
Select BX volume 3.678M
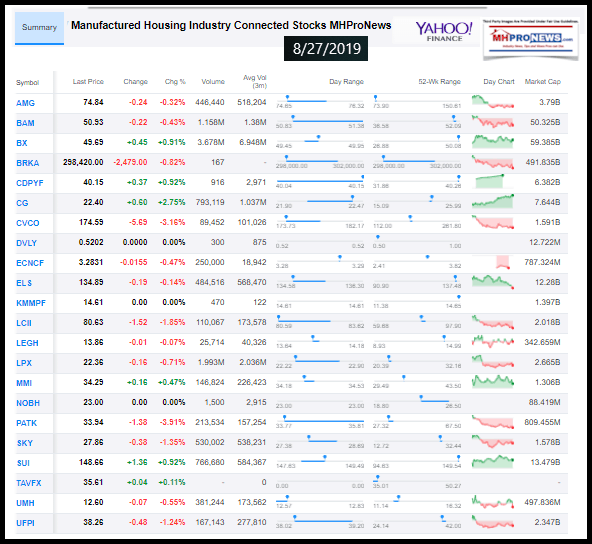coord(211,142)
